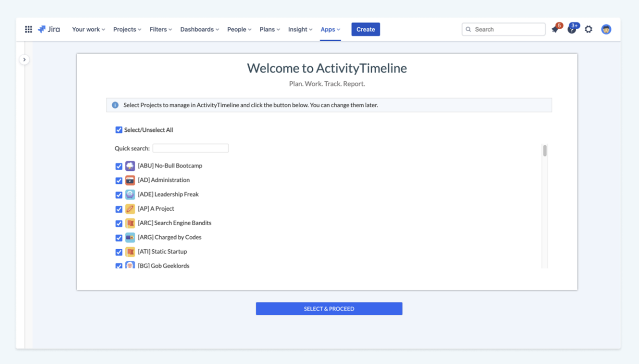Viewport: 639px width, 364px height.
Task: Open the Dashboards menu
Action: point(199,30)
